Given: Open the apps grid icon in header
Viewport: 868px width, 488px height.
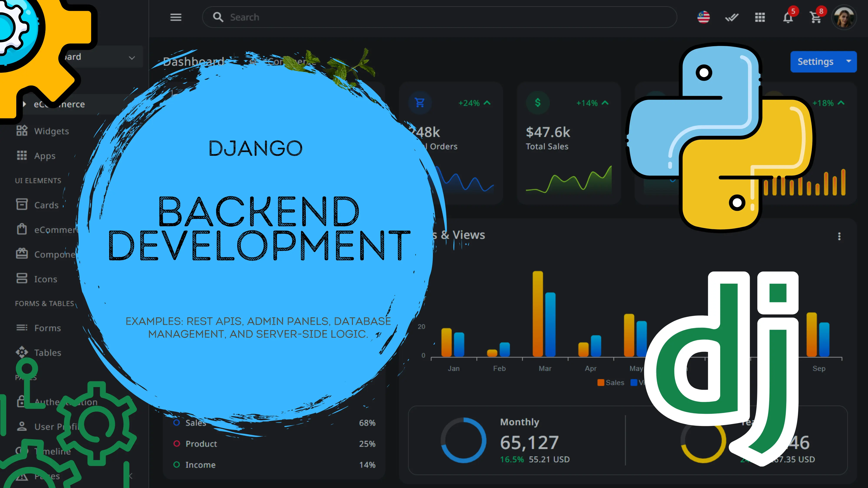Looking at the screenshot, I should (x=760, y=17).
